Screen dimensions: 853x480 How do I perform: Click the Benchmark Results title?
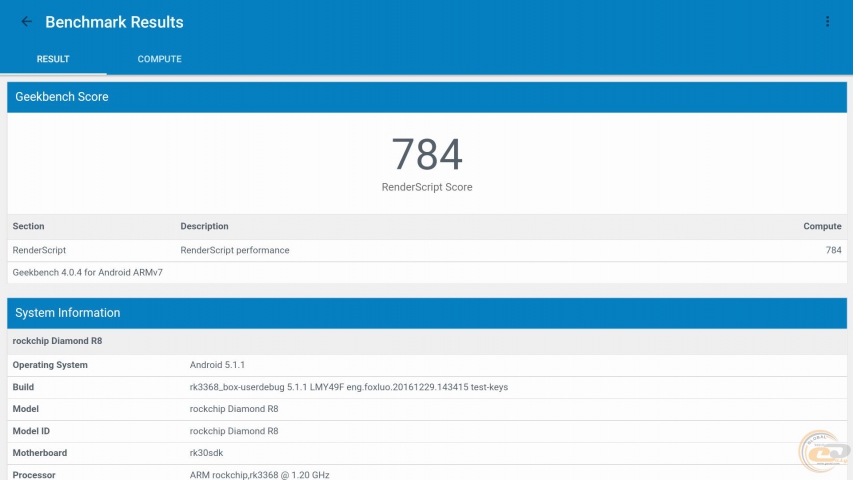tap(114, 22)
